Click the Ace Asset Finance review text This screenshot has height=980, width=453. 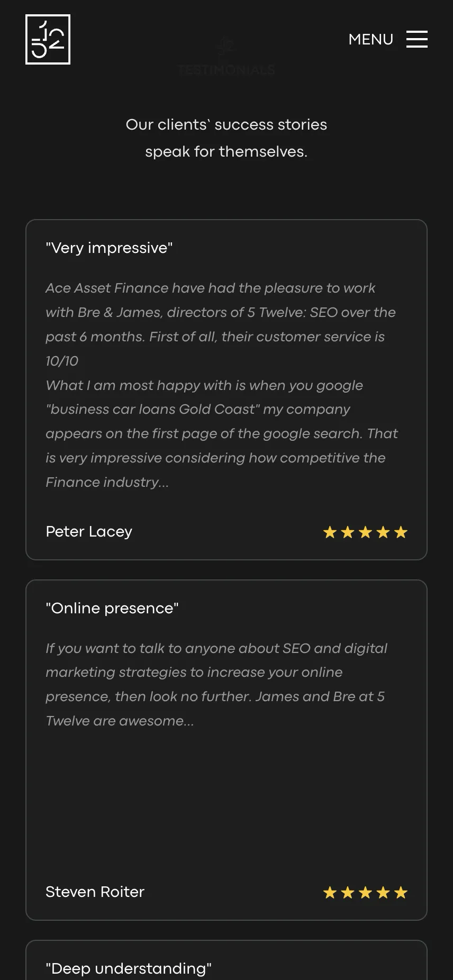(x=222, y=385)
